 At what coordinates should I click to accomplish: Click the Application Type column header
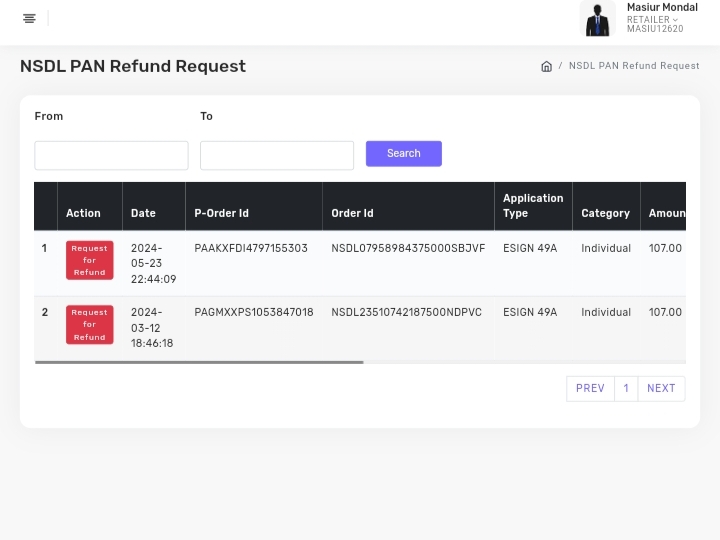[x=532, y=206]
